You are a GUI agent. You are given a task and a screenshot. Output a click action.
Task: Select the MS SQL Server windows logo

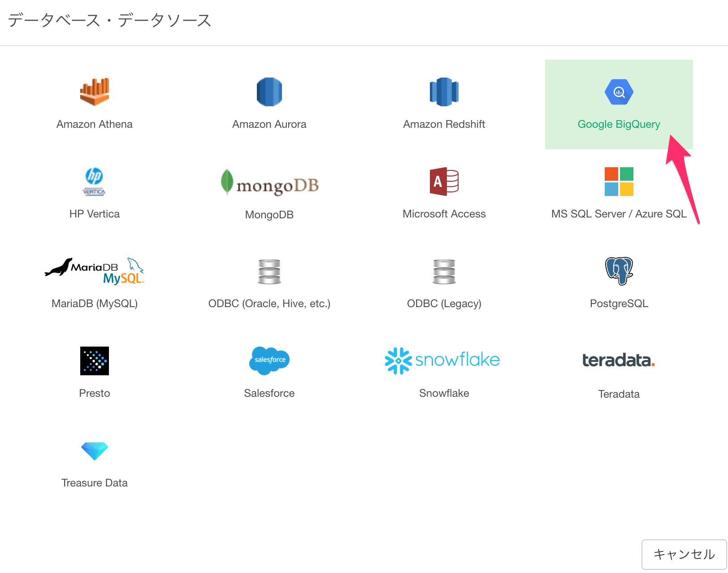(x=619, y=182)
